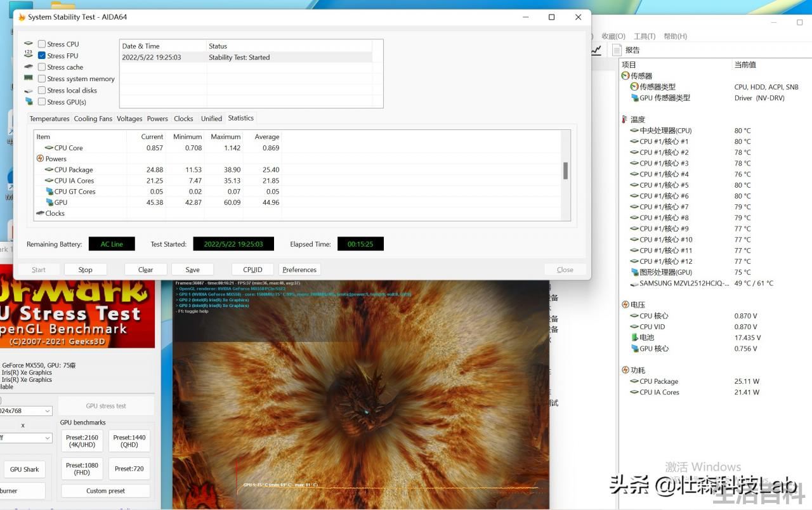The image size is (812, 510).
Task: Click the Clocks group icon in statistics
Action: pyautogui.click(x=41, y=213)
